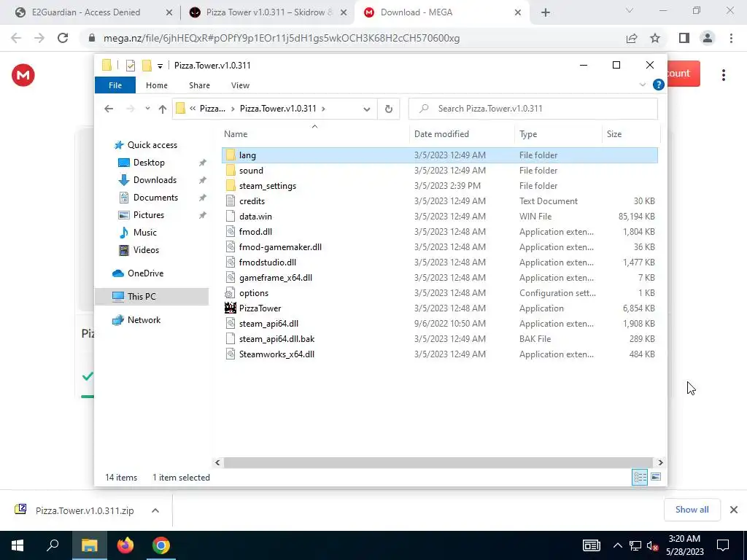Viewport: 747px width, 560px height.
Task: Open the notification center in taskbar
Action: [723, 545]
